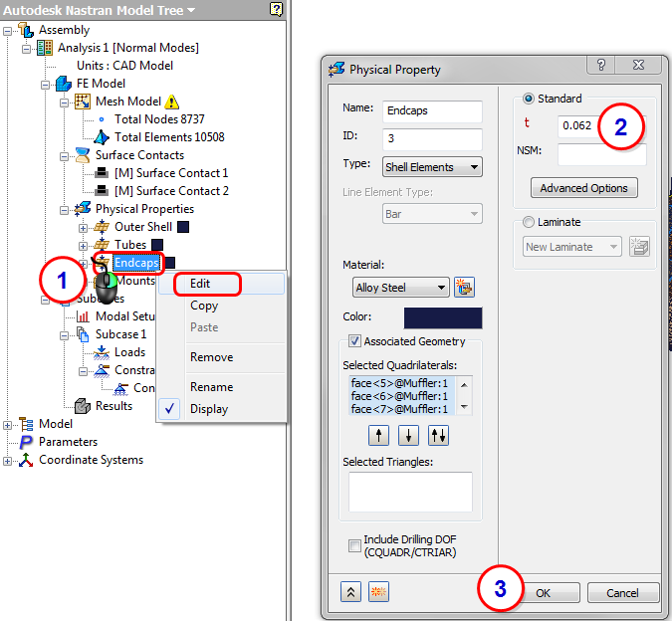672x621 pixels.
Task: Click the Assembly icon in the model tree
Action: pyautogui.click(x=26, y=30)
